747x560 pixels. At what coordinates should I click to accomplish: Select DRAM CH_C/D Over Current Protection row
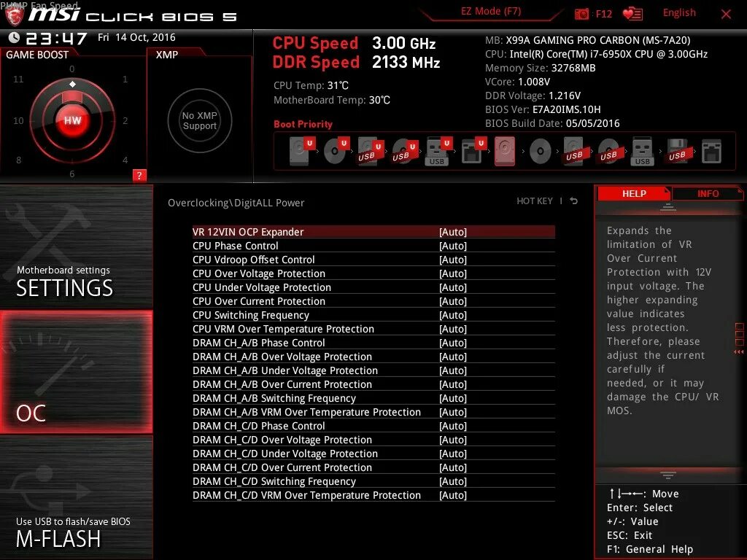coord(373,467)
